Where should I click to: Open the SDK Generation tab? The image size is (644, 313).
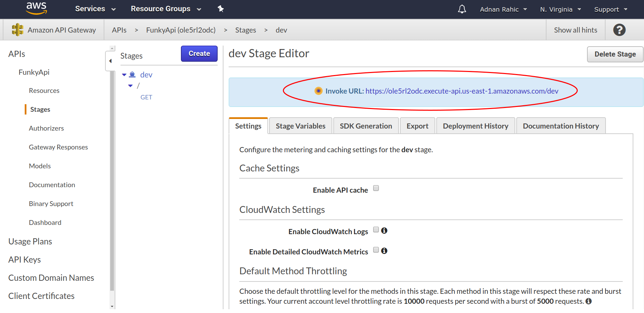(x=366, y=126)
